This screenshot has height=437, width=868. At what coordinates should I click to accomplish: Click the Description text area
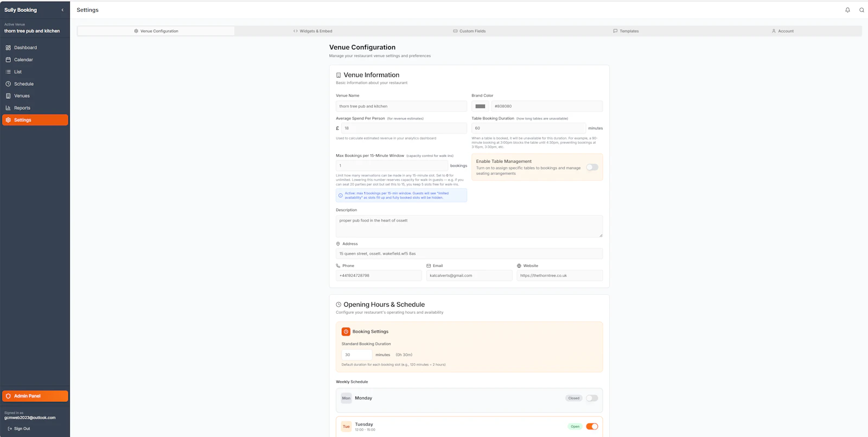(469, 226)
